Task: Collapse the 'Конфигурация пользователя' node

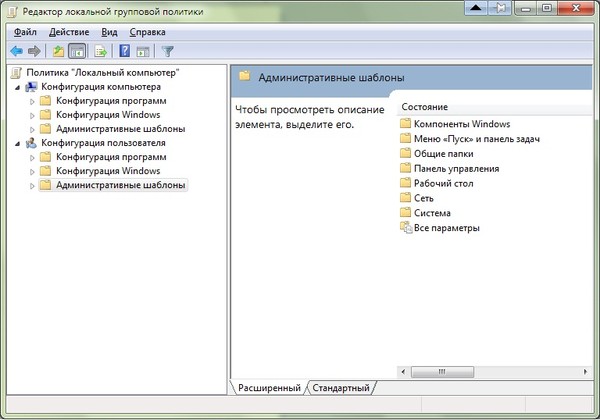Action: (x=18, y=144)
